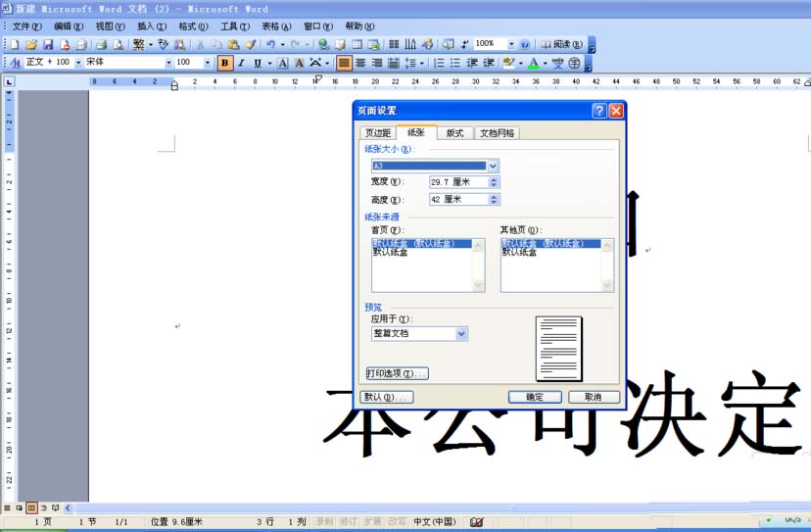Toggle justified alignment button
The height and width of the screenshot is (532, 811).
[344, 63]
